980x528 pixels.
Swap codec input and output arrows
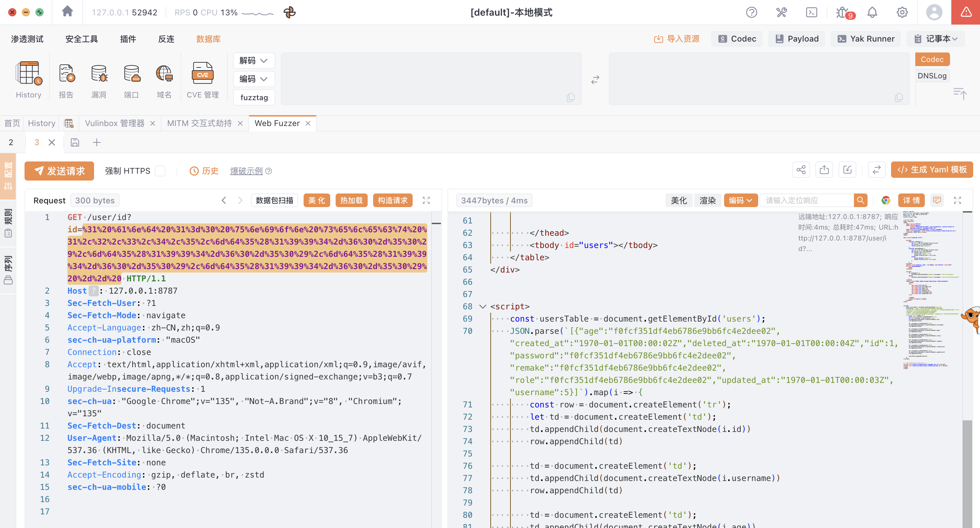click(x=595, y=79)
